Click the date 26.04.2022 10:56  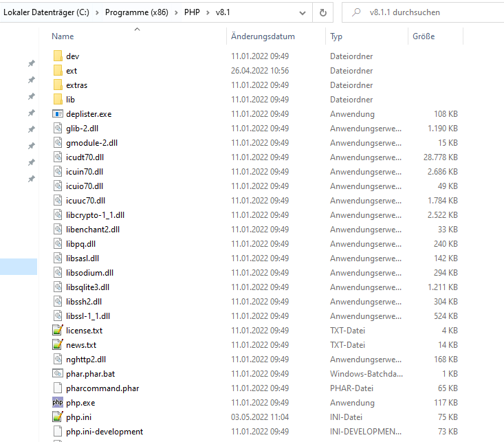[260, 71]
